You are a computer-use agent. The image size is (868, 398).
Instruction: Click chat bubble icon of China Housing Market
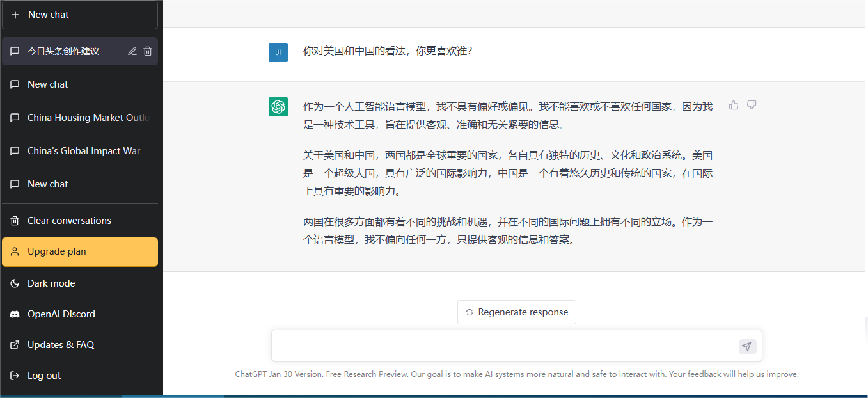tap(15, 118)
